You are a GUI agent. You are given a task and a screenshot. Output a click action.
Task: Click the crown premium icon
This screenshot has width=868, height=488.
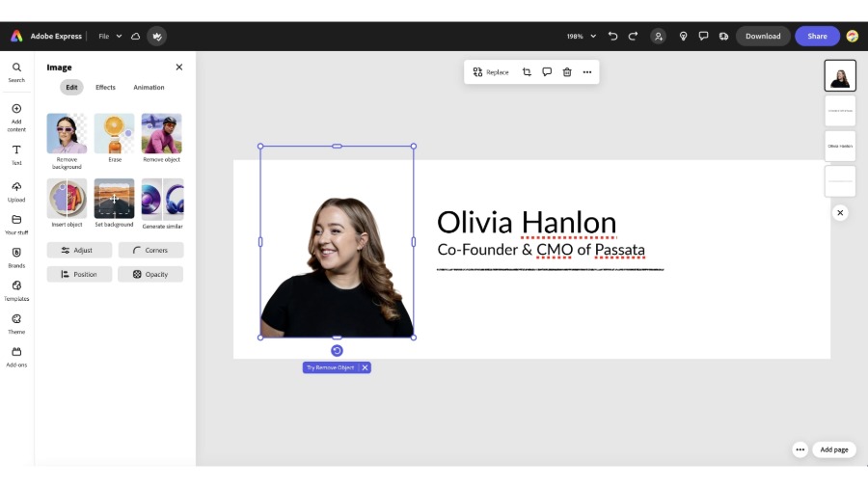pyautogui.click(x=157, y=36)
